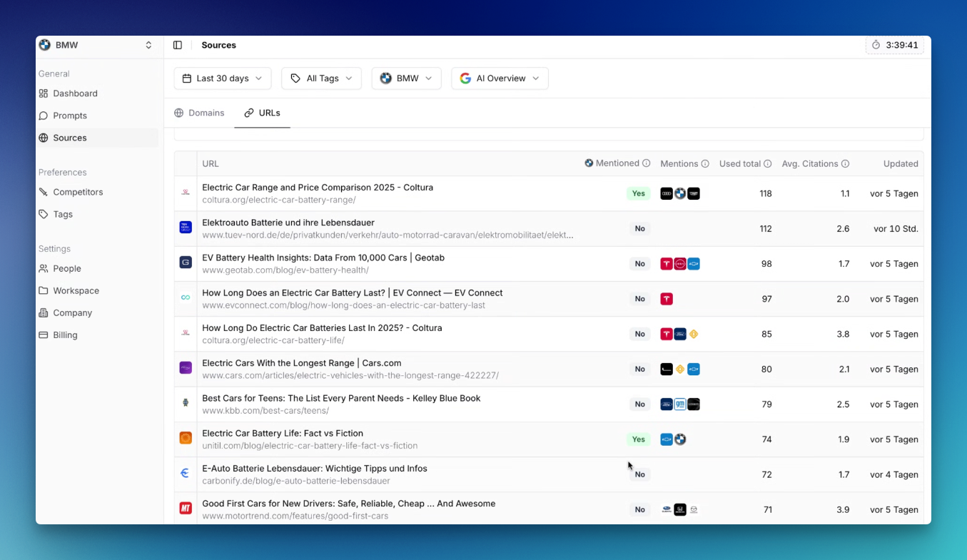Click the average citations value 3.8
967x560 pixels.
pos(843,334)
